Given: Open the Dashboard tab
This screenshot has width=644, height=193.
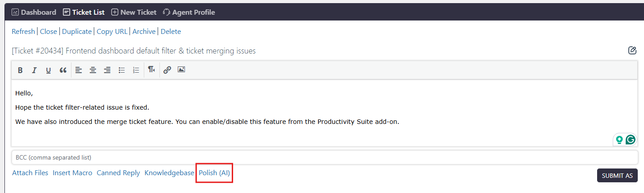Looking at the screenshot, I should (x=34, y=12).
